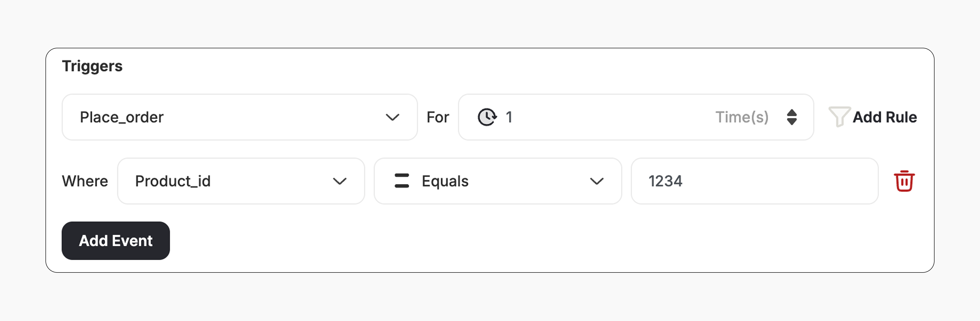
Task: Click the lower arrow of the Time(s) stepper
Action: [792, 122]
